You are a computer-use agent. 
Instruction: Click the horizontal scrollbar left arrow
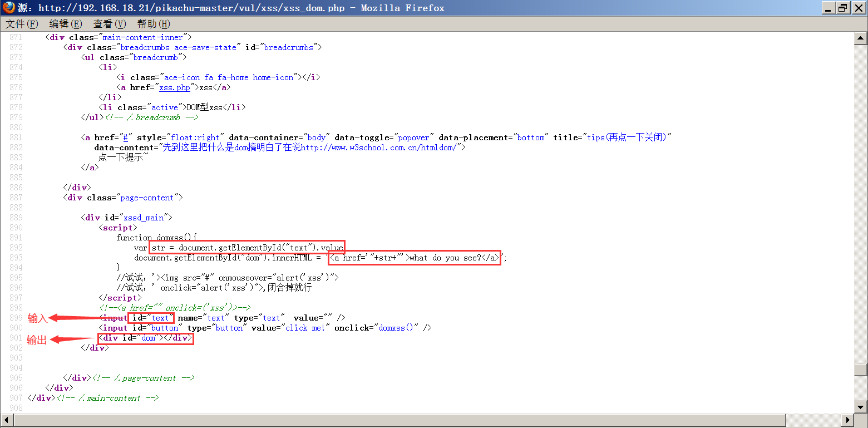tap(6, 420)
